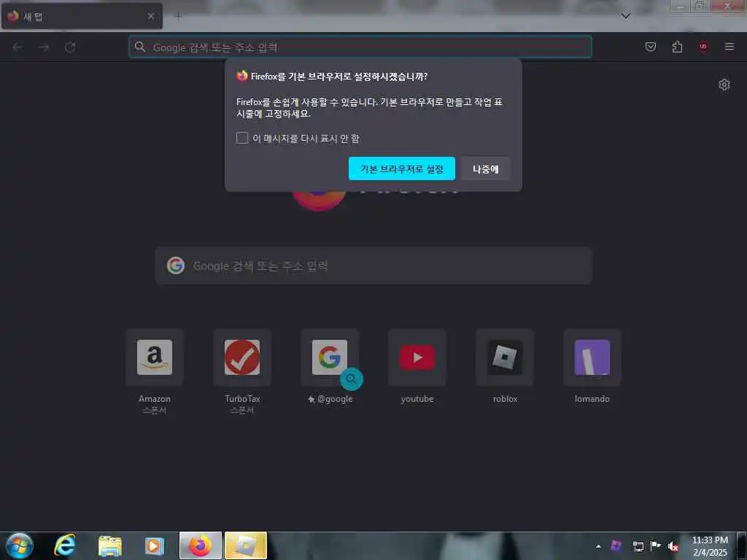Open the Windows Start orb
Screen dimensions: 747x560
20,545
